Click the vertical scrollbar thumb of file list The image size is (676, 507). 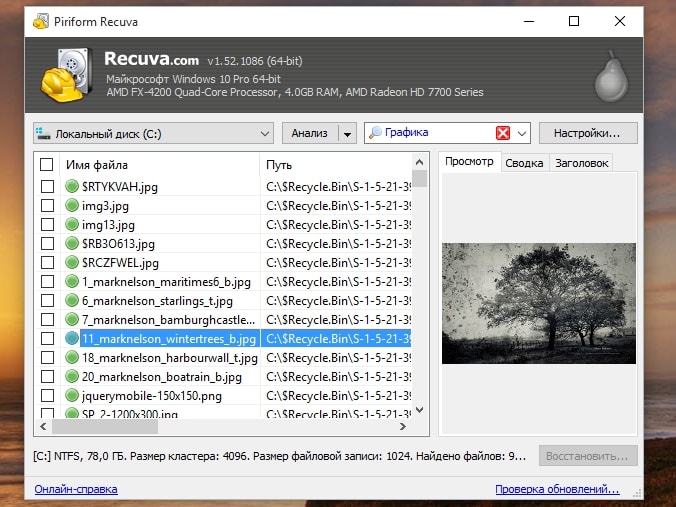pos(419,178)
